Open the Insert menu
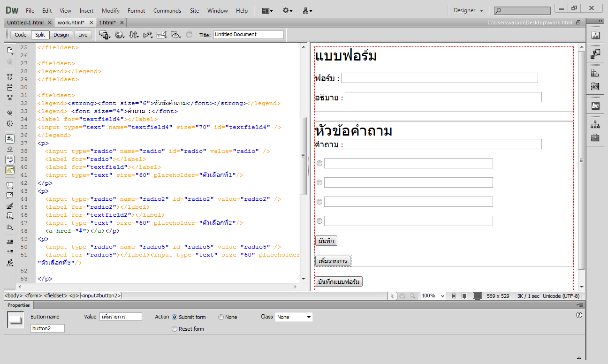This screenshot has width=608, height=364. tap(86, 10)
